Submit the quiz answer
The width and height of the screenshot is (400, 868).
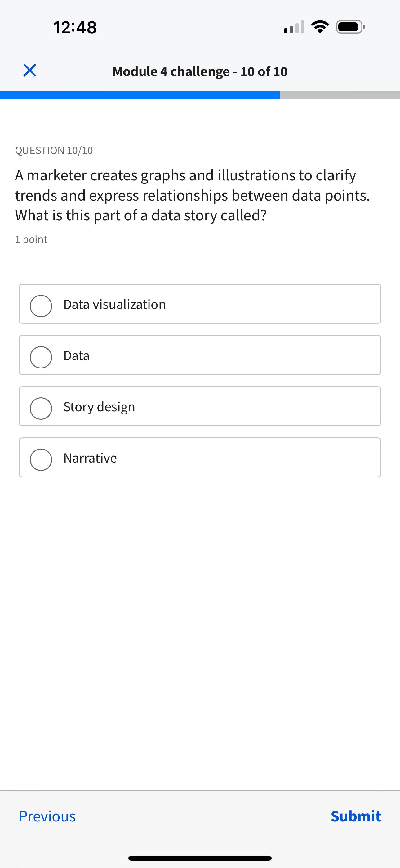[x=356, y=816]
